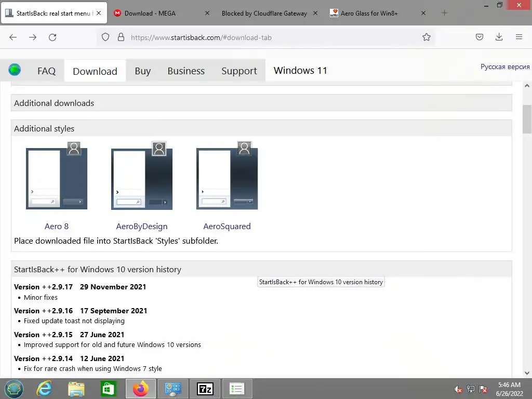Click the page scrollbar up arrow
This screenshot has width=532, height=399.
click(527, 86)
